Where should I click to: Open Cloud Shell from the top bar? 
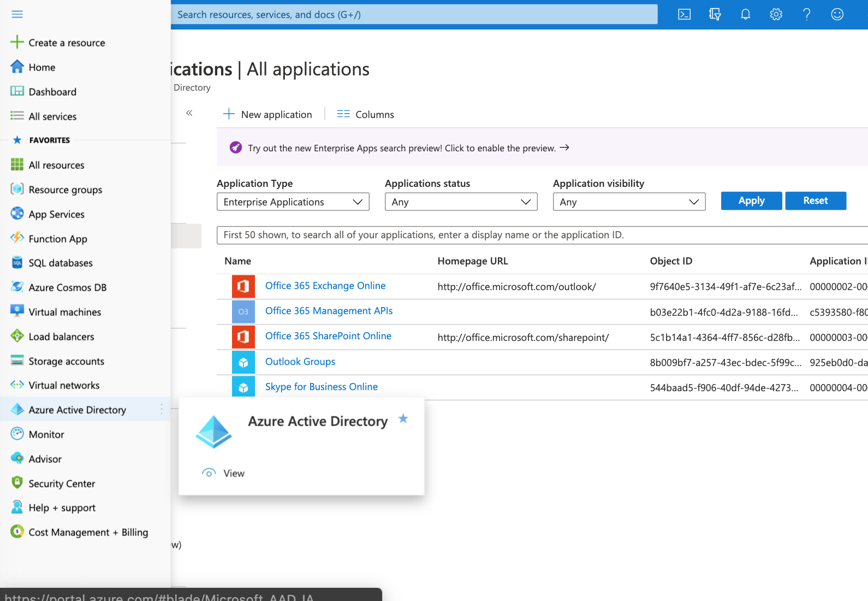pyautogui.click(x=684, y=15)
